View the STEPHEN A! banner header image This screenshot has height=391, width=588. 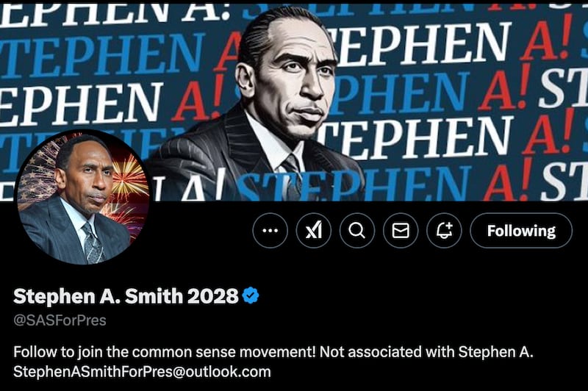coord(294,102)
